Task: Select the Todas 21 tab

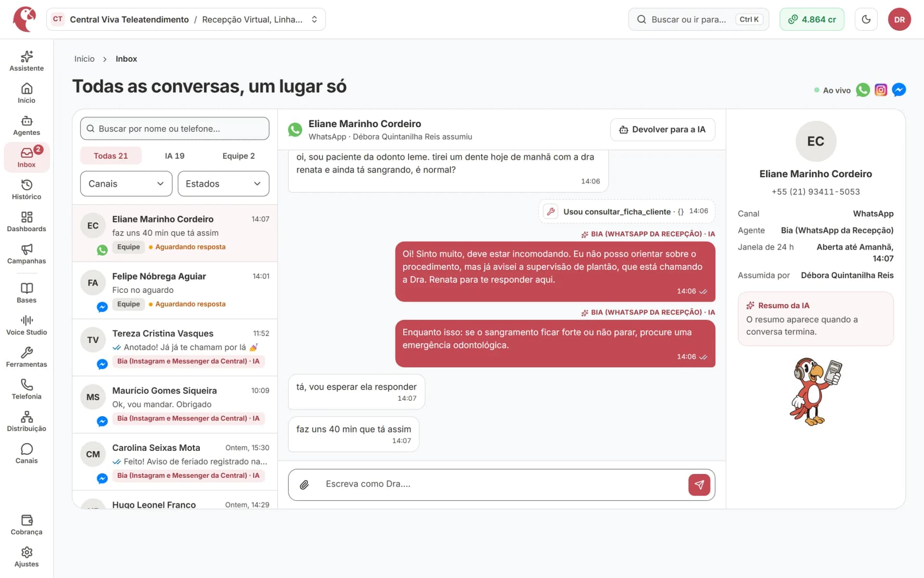Action: point(111,156)
